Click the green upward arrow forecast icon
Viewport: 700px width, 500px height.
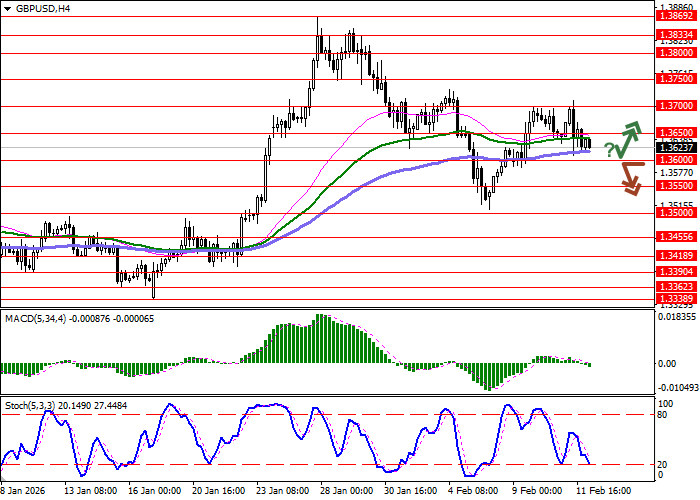[630, 141]
